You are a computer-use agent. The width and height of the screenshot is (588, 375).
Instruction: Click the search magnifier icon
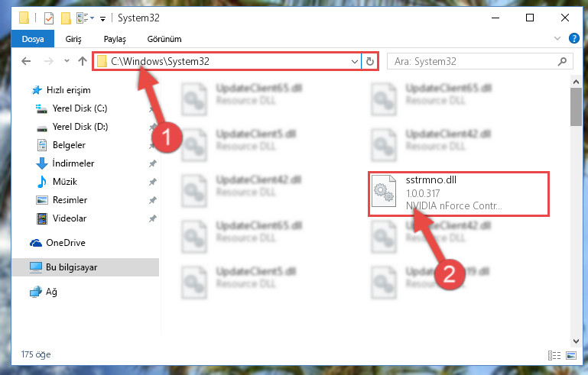point(562,61)
